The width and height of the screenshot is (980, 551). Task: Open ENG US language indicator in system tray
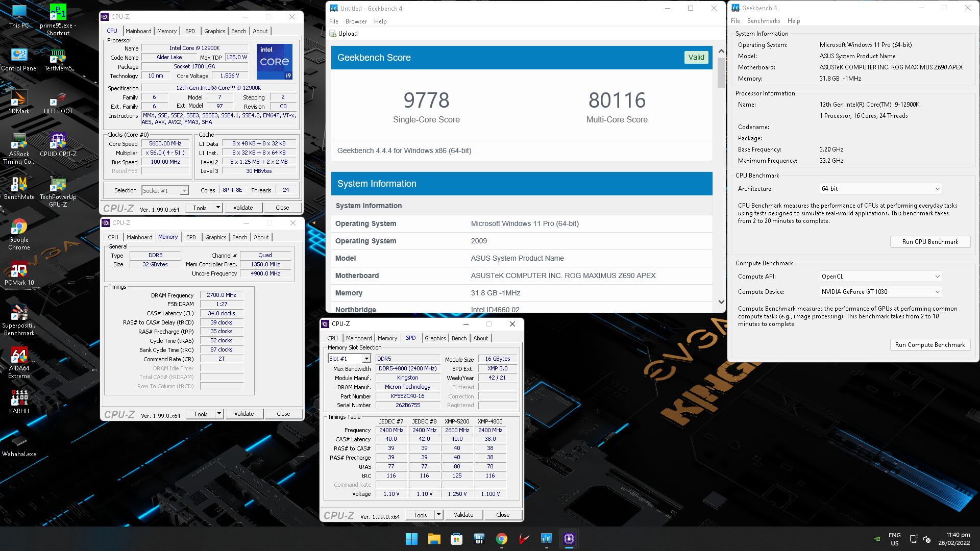(894, 539)
